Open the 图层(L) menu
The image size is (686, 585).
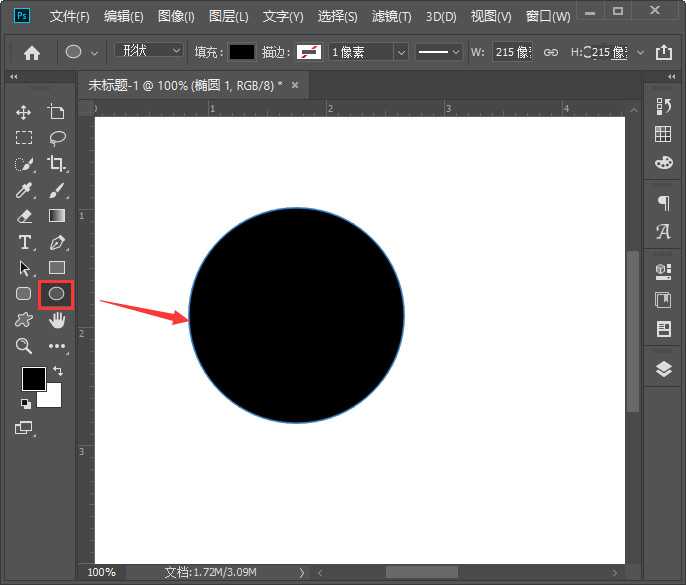pyautogui.click(x=229, y=17)
